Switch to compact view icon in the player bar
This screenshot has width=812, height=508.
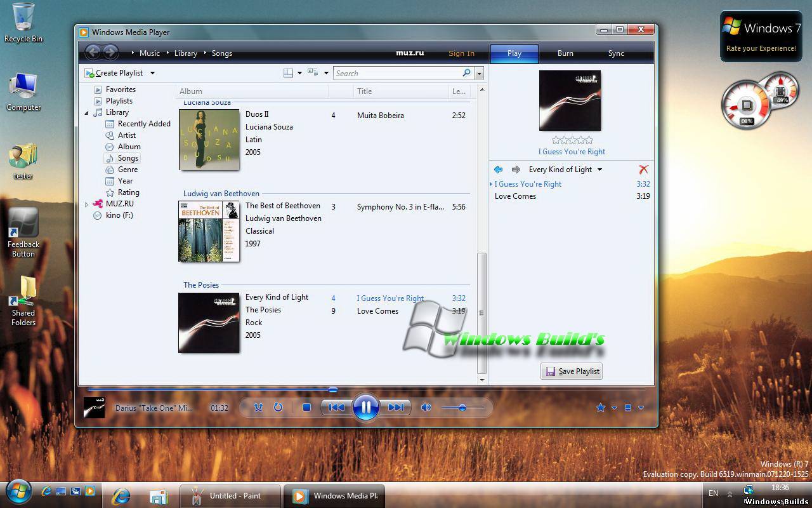[627, 408]
